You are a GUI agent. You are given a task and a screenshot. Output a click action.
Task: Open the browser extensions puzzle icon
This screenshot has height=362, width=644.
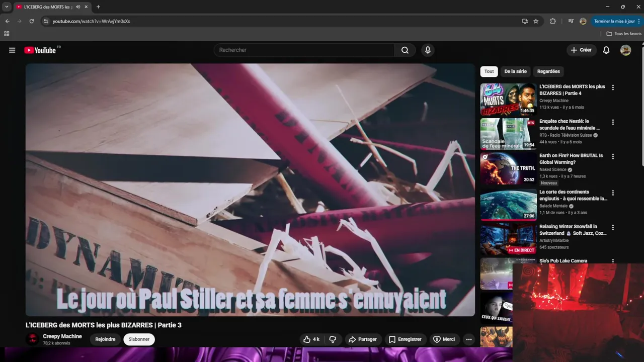coord(553,21)
